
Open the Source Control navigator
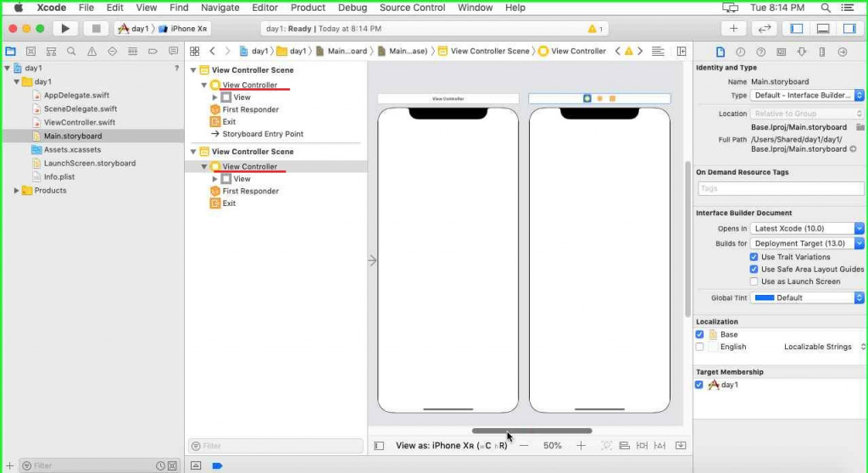click(31, 51)
